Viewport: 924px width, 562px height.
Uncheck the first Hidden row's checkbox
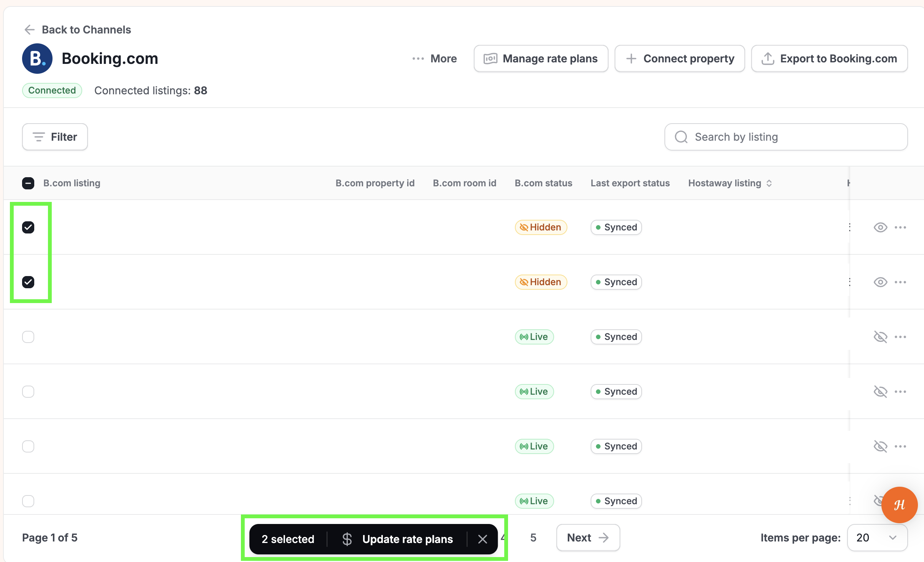tap(28, 227)
